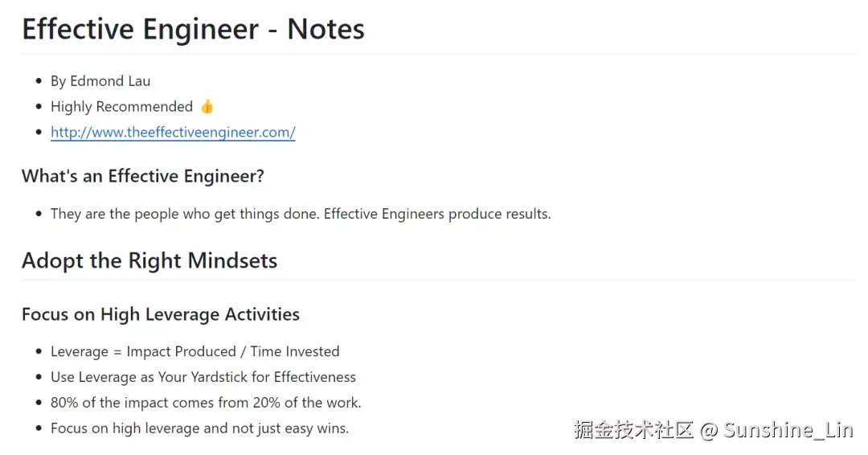The width and height of the screenshot is (868, 455).
Task: Click the 掘金技术社区 watermark text
Action: (x=633, y=430)
